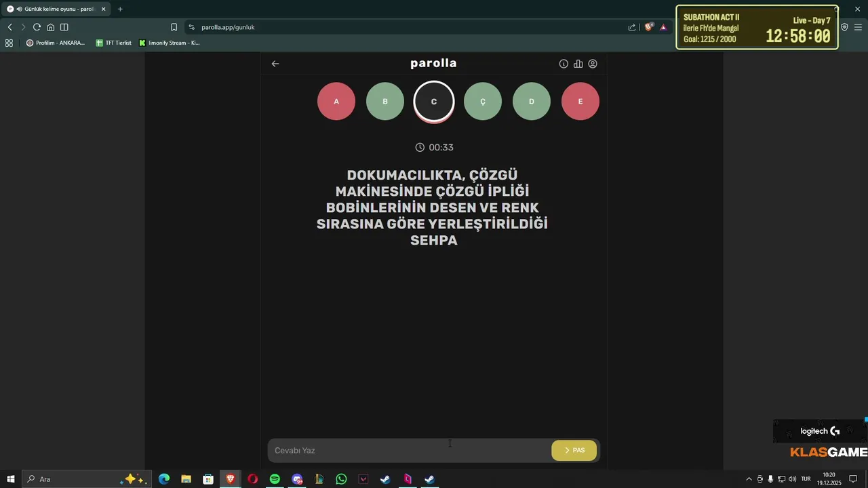Reload the page with refresh icon
The image size is (868, 488).
pyautogui.click(x=37, y=27)
